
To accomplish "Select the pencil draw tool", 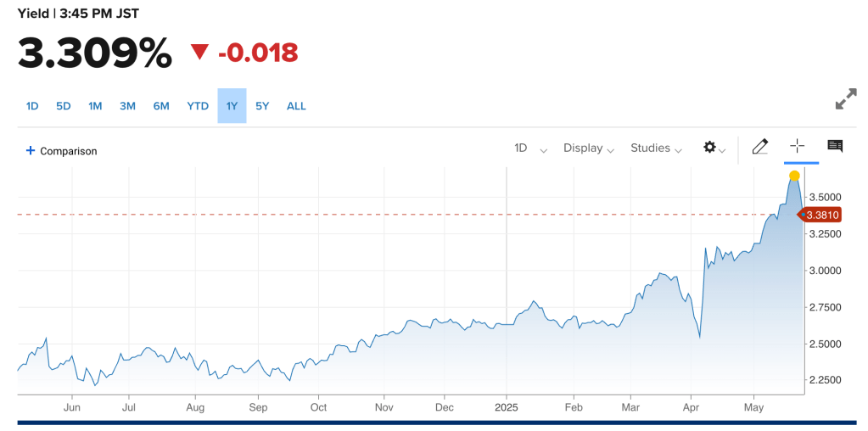I will pos(759,147).
